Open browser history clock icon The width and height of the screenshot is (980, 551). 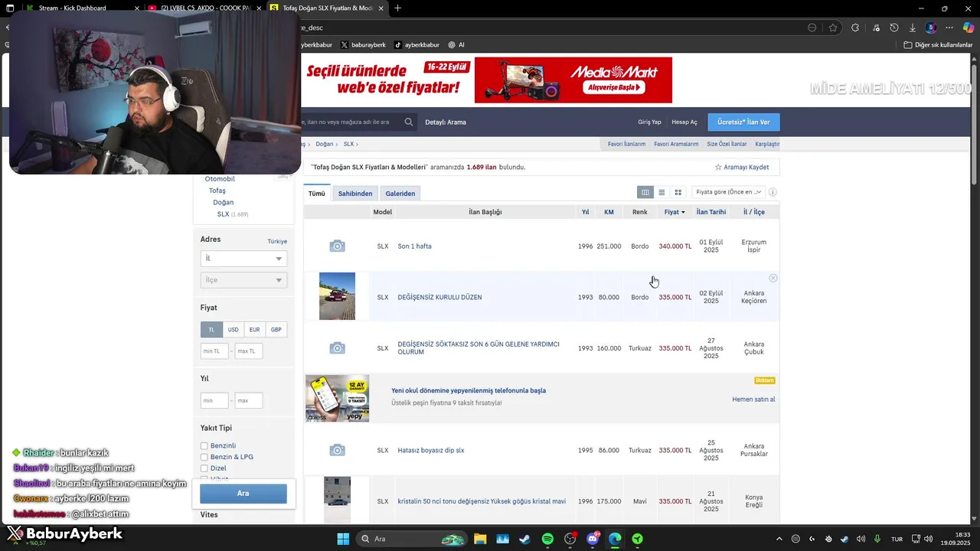coord(893,28)
